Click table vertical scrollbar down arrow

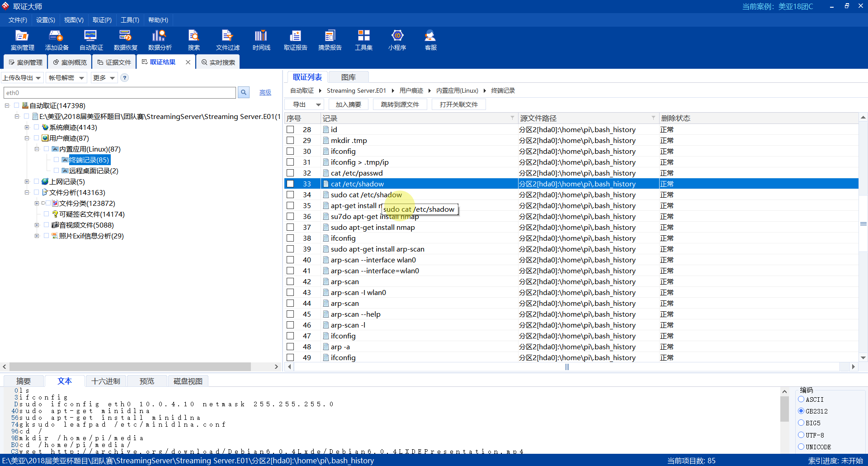[863, 357]
